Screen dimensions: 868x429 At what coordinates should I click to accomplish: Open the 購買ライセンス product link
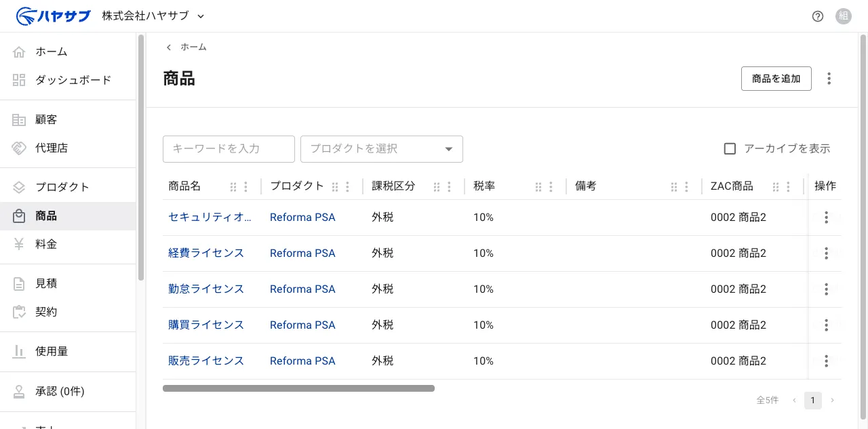206,325
